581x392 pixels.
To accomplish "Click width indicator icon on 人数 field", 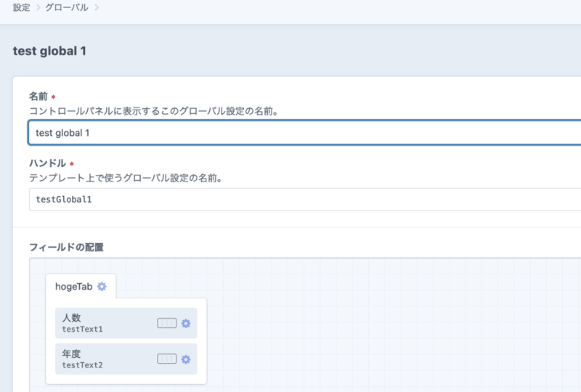I will tap(167, 324).
